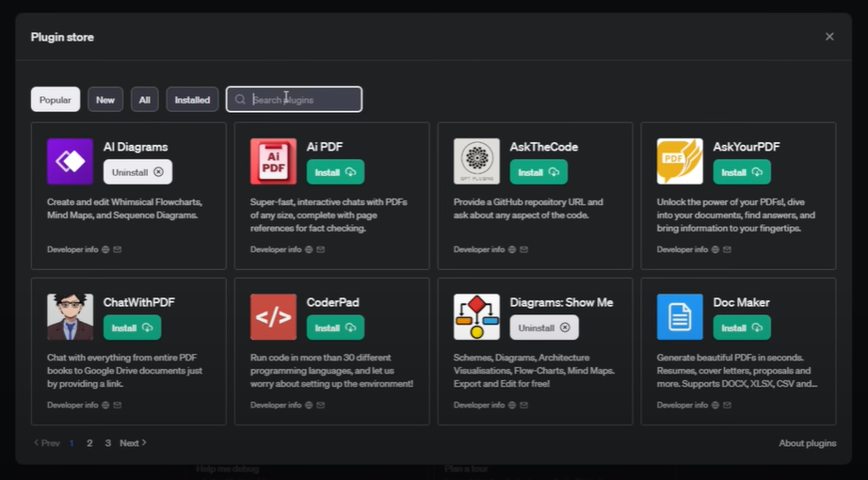This screenshot has width=868, height=480.
Task: Click the ChatWithPDF avatar logo
Action: click(x=71, y=316)
